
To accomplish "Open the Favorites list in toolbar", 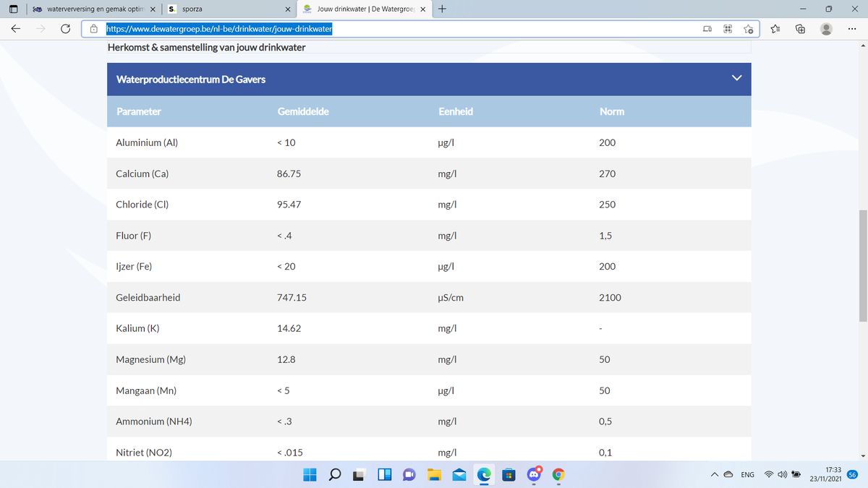I will [775, 30].
